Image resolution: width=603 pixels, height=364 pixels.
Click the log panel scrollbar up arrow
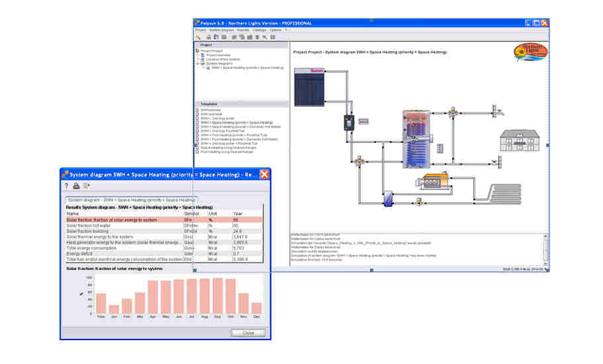pos(545,236)
